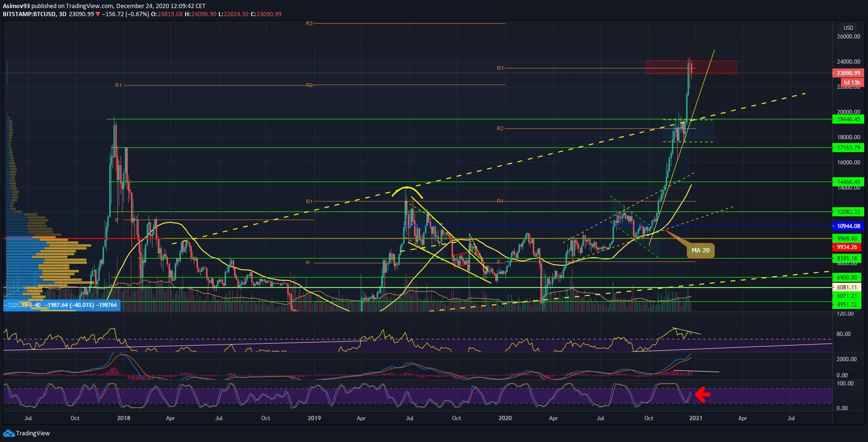
Task: Select the MA 20 callout label
Action: point(700,250)
